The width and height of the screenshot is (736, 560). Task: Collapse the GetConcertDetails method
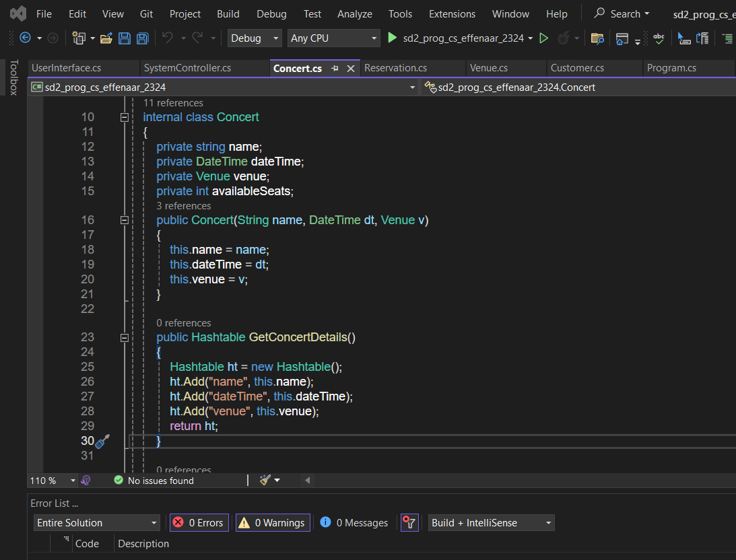click(124, 337)
